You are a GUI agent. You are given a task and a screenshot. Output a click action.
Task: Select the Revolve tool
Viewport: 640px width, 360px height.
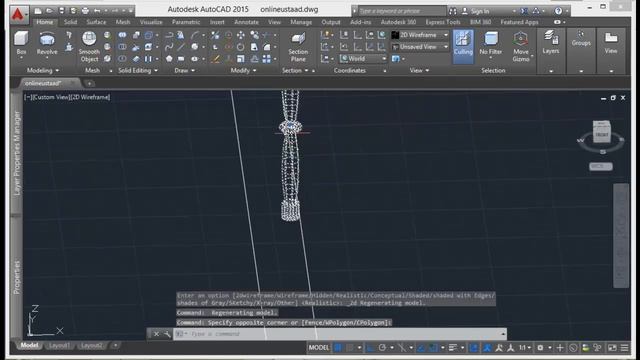pyautogui.click(x=47, y=44)
